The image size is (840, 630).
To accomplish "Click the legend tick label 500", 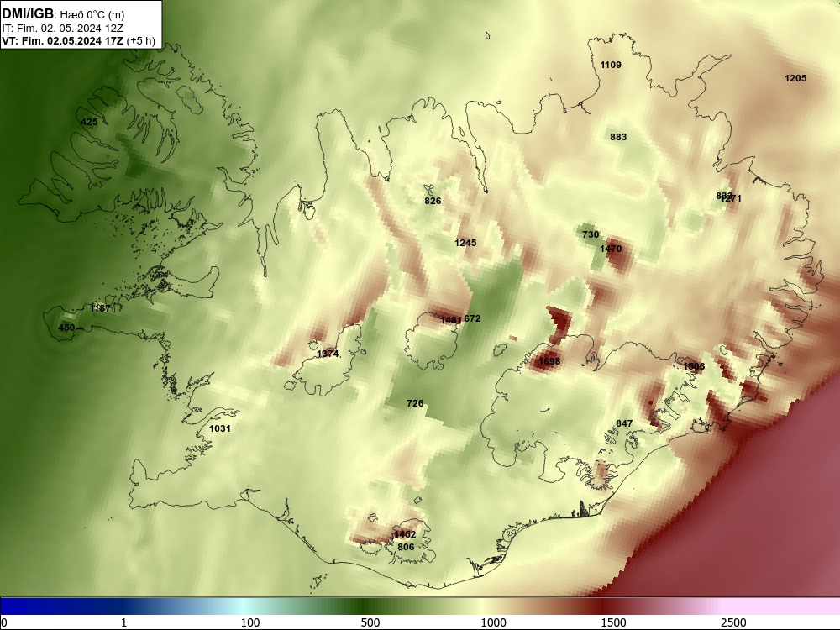I will [x=370, y=622].
